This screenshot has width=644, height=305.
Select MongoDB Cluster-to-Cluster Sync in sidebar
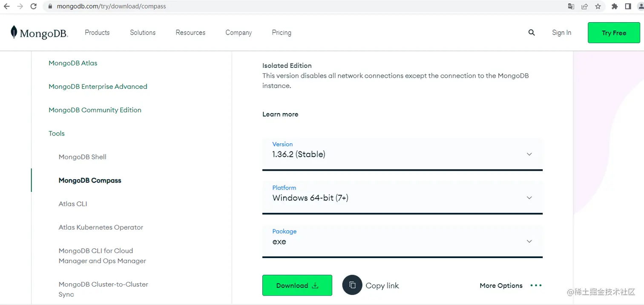pos(103,289)
